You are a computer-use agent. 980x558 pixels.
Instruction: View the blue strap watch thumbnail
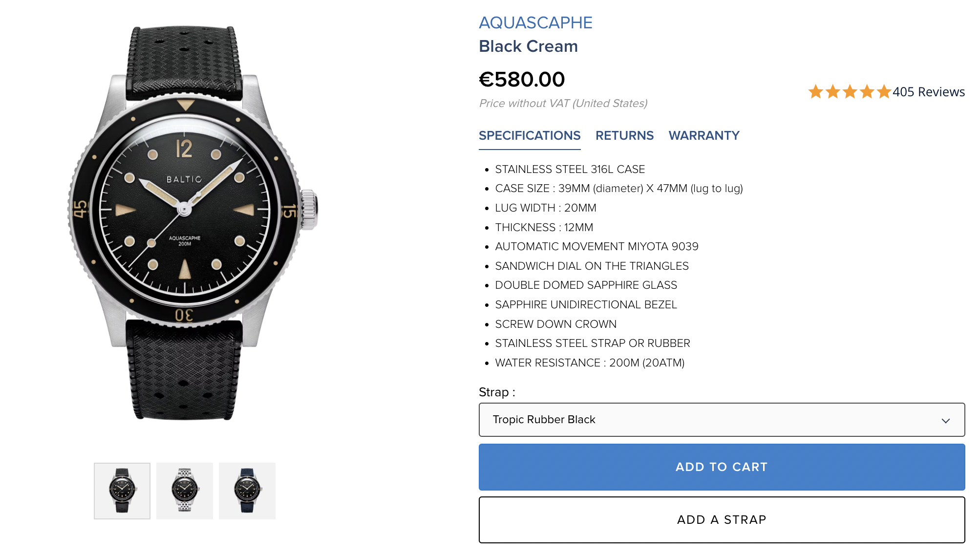(x=247, y=491)
